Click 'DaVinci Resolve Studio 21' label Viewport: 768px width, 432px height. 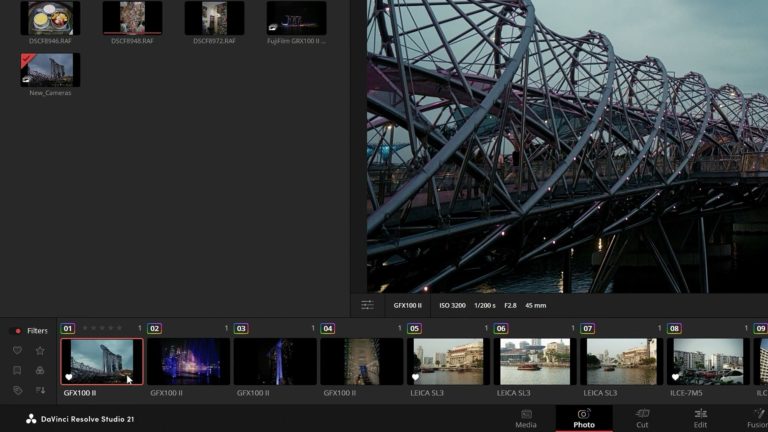pyautogui.click(x=87, y=419)
